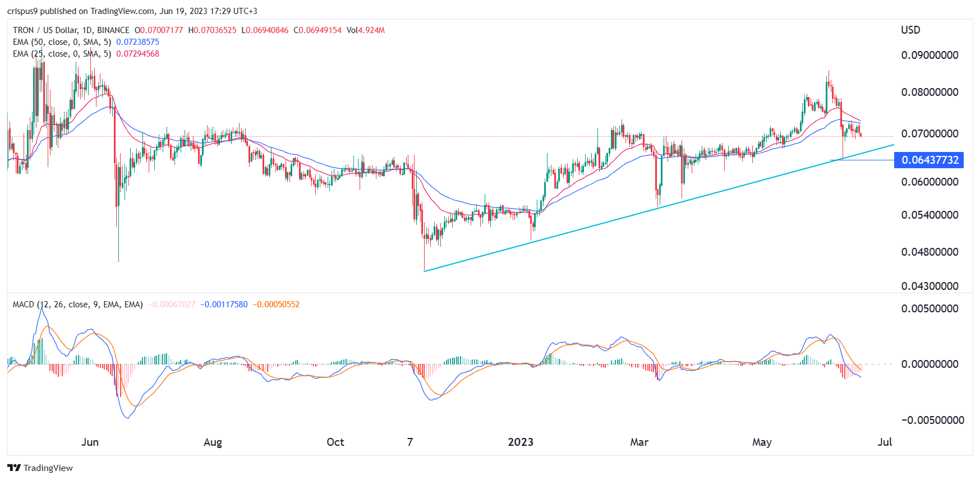Viewport: 980px width, 480px height.
Task: Click the MACD histogram value -0.00067027
Action: pyautogui.click(x=172, y=304)
